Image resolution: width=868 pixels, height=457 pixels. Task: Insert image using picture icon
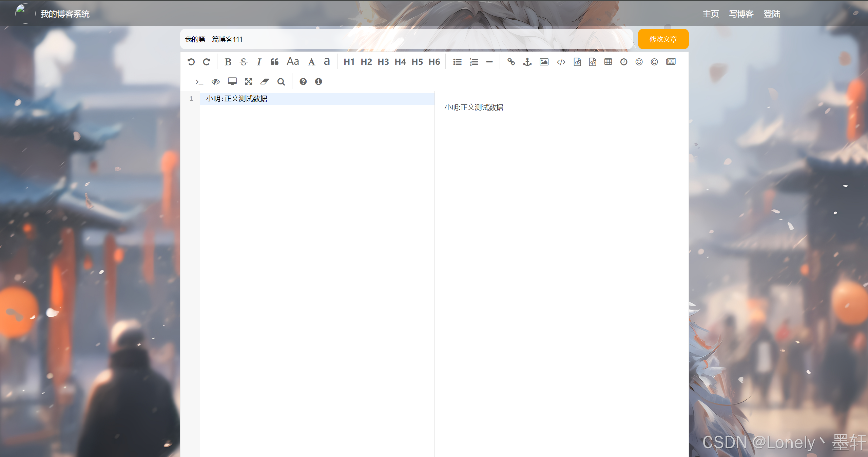click(x=544, y=62)
